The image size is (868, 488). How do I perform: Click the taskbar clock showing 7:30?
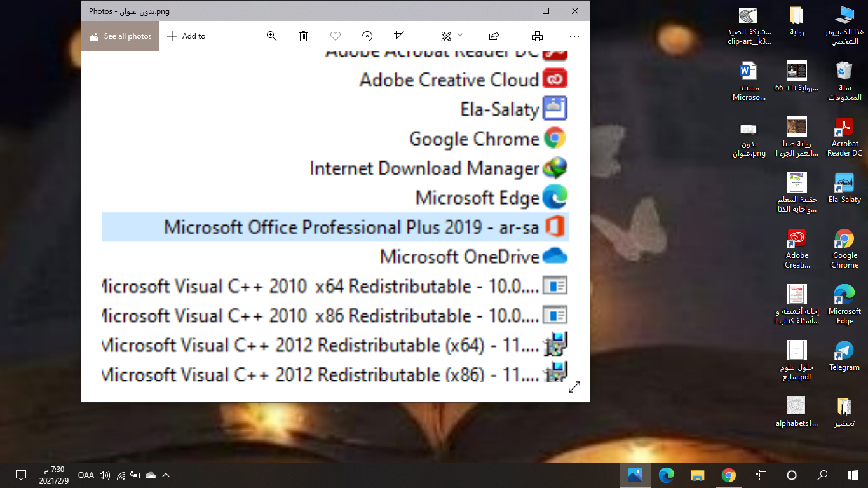click(x=54, y=475)
